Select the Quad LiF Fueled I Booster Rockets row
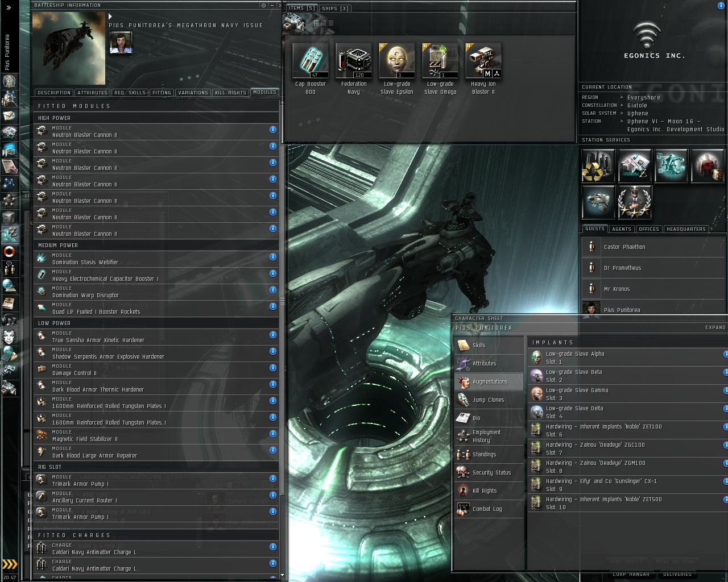The width and height of the screenshot is (728, 582). [156, 308]
